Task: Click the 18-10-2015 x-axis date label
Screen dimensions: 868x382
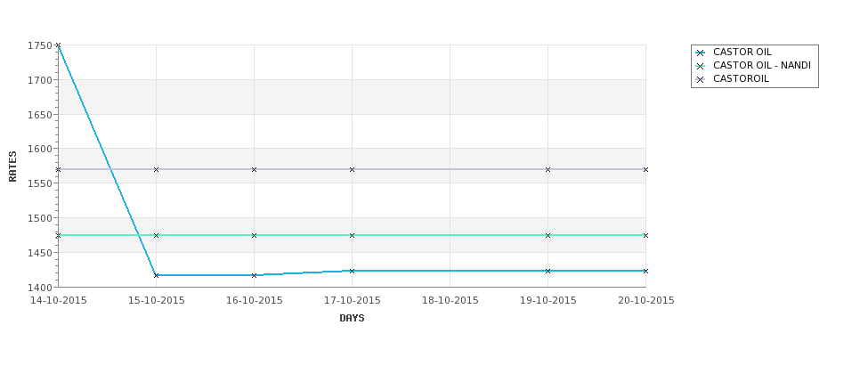Action: point(450,301)
